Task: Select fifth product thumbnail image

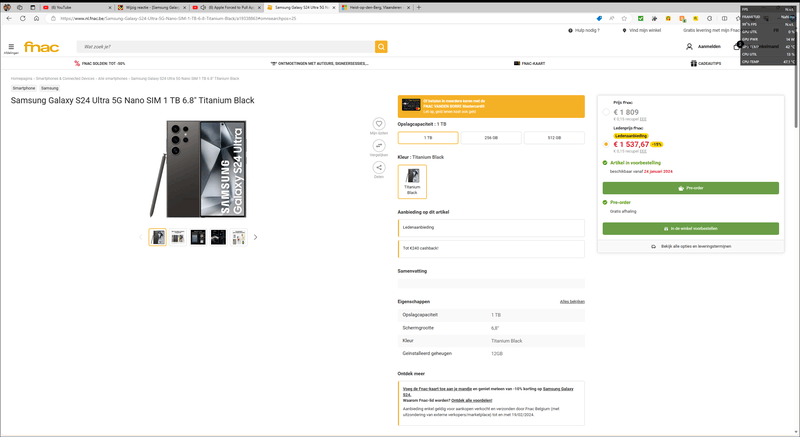Action: click(x=238, y=237)
